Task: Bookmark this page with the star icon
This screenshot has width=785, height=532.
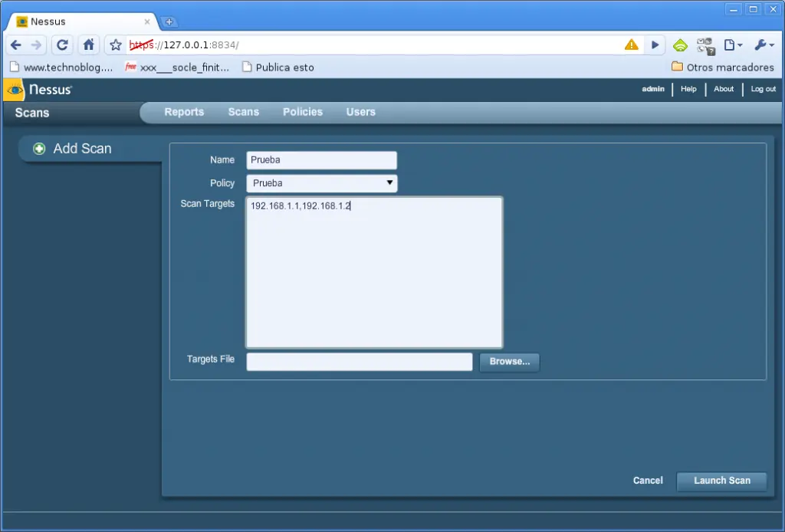Action: pos(116,45)
